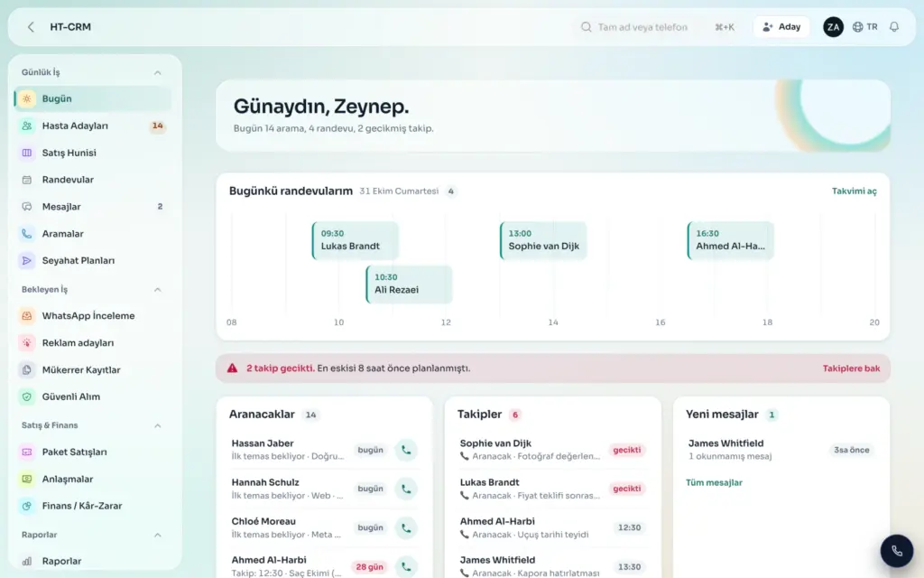
Task: Select Bugün in the sidebar
Action: click(93, 98)
